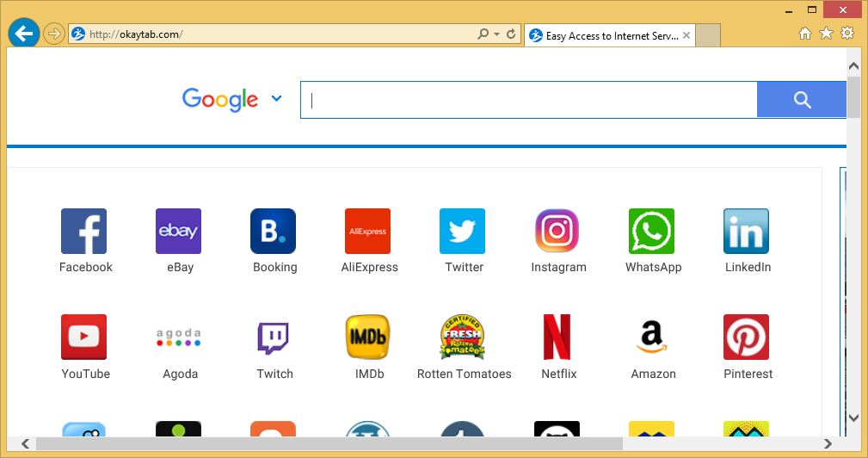Image resolution: width=868 pixels, height=458 pixels.
Task: Close the Easy Access to Internet tab
Action: pos(686,35)
